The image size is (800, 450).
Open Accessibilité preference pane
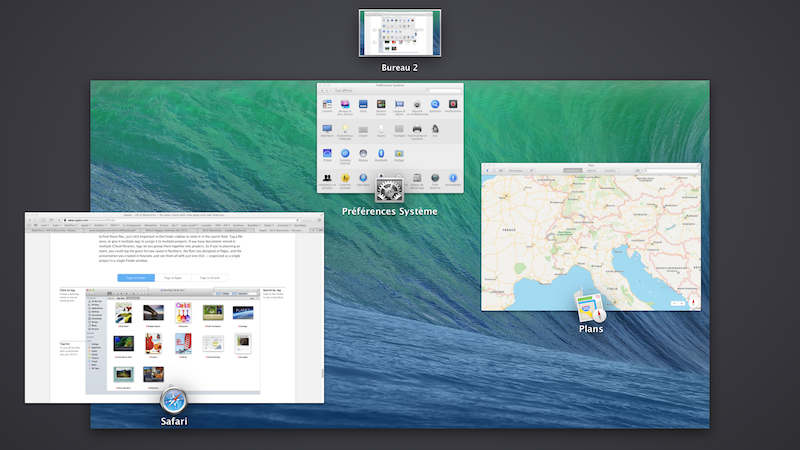coord(453,180)
